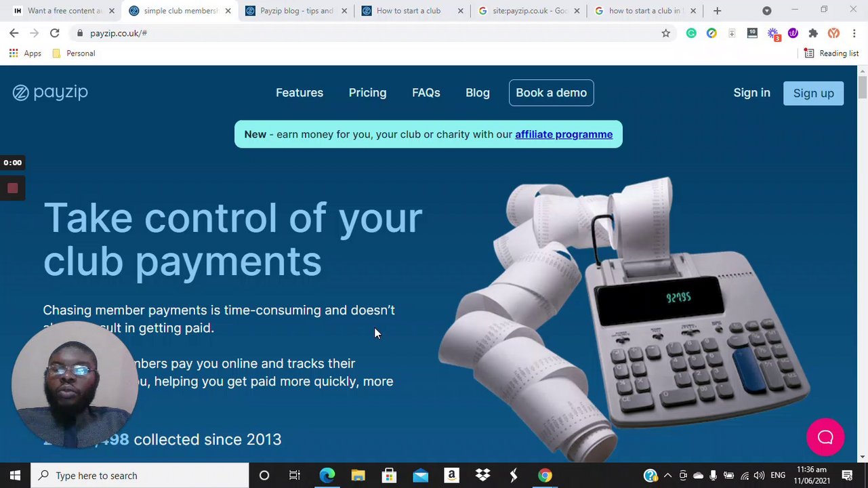Go to Pricing in the navigation
This screenshot has width=868, height=488.
(x=368, y=93)
